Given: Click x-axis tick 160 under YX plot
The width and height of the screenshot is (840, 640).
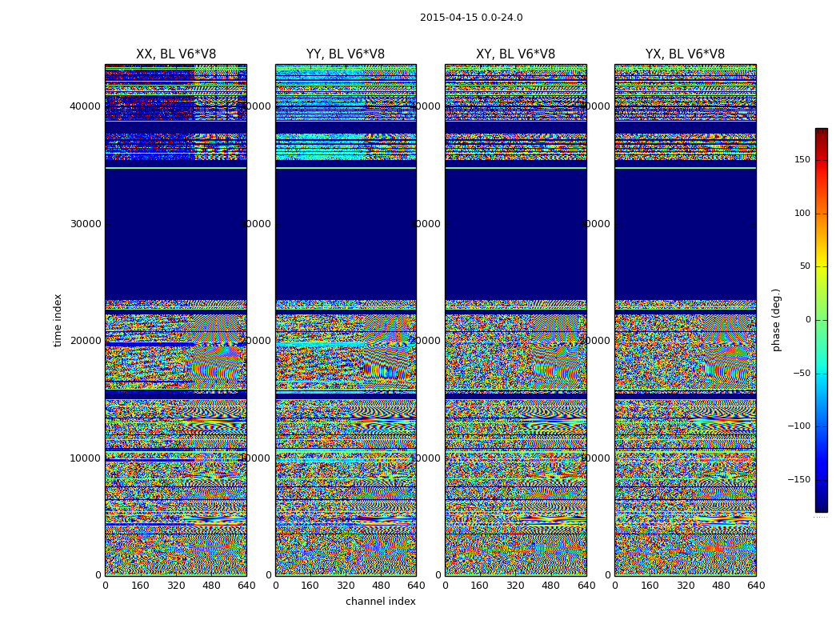Looking at the screenshot, I should (x=650, y=586).
